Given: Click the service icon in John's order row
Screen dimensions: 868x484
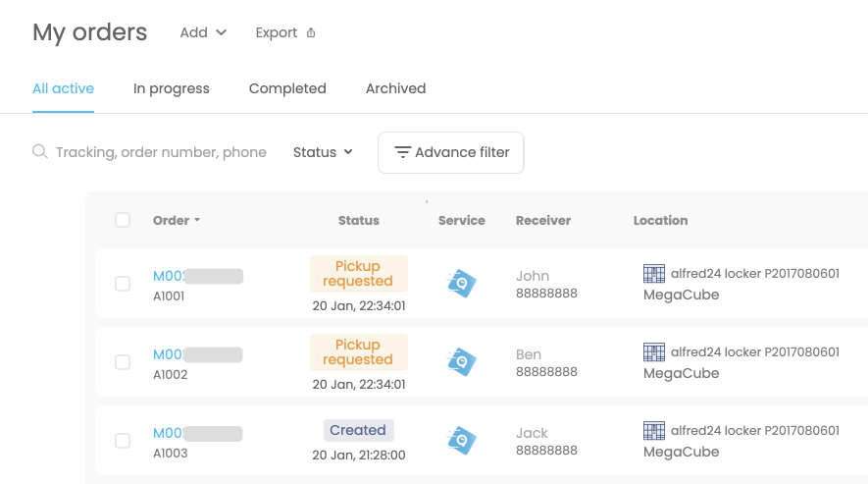Looking at the screenshot, I should coord(461,284).
